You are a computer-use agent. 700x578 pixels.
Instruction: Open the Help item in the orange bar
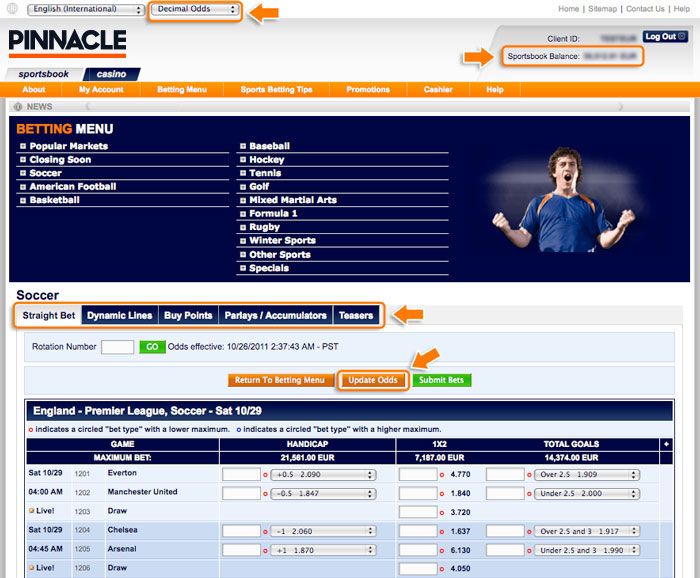pyautogui.click(x=495, y=89)
